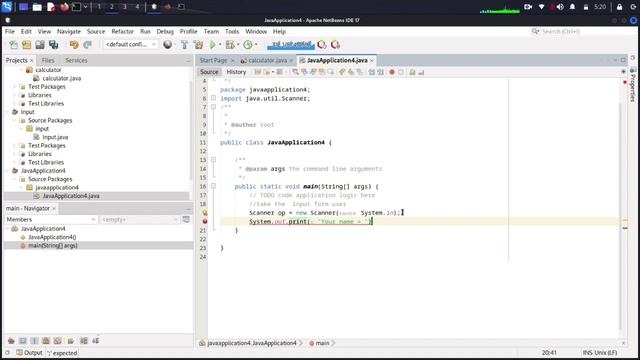
Task: Open the File menu
Action: pyautogui.click(x=10, y=31)
